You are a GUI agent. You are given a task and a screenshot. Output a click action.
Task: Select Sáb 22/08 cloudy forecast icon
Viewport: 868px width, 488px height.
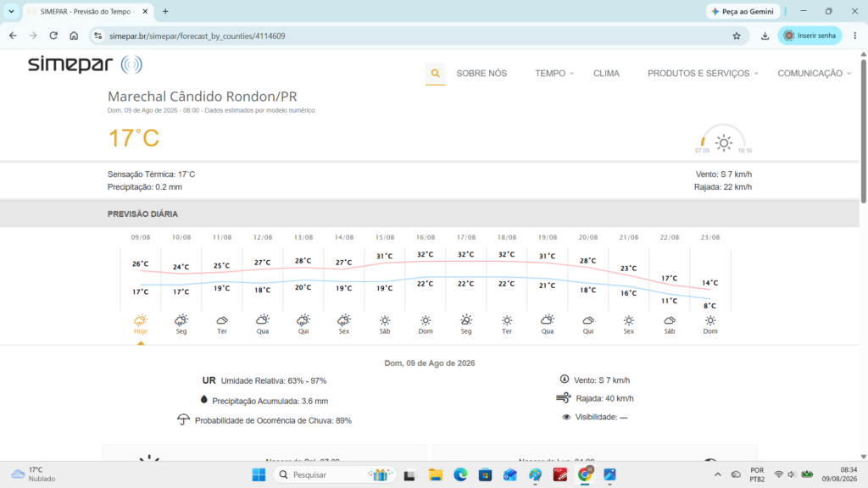point(670,319)
